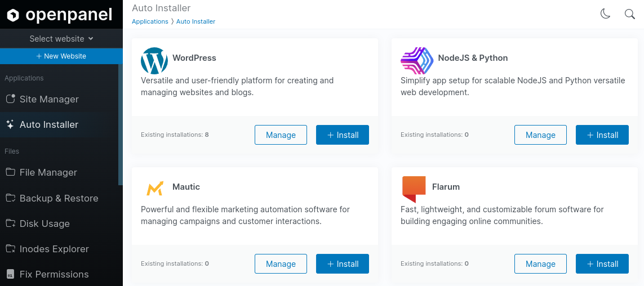Click the Mautic card title
644x286 pixels.
[186, 187]
